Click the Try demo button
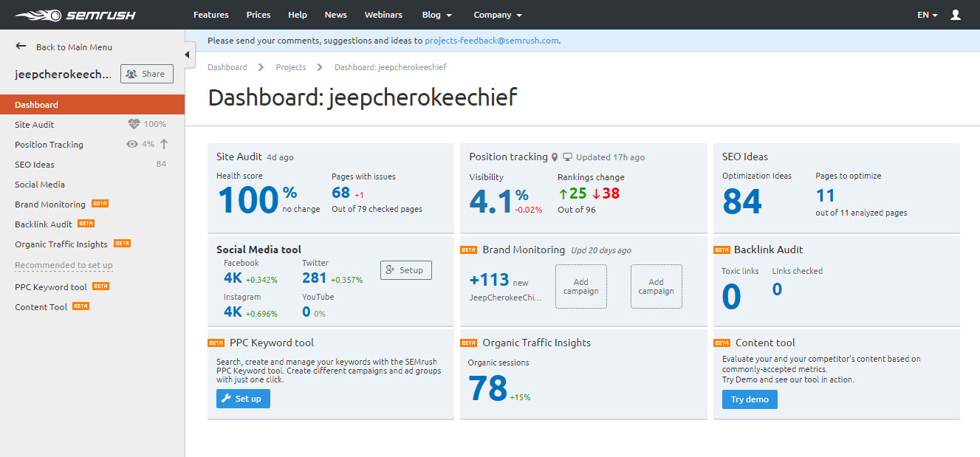980x457 pixels. pos(750,399)
